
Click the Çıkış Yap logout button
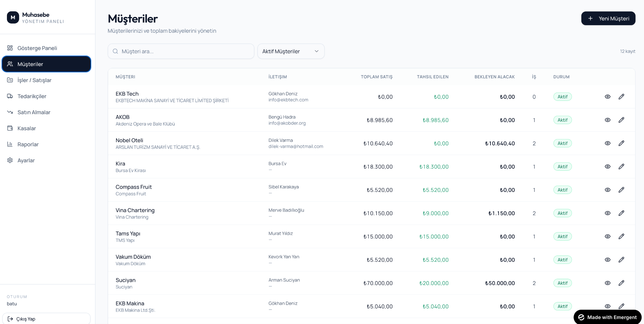pos(47,319)
